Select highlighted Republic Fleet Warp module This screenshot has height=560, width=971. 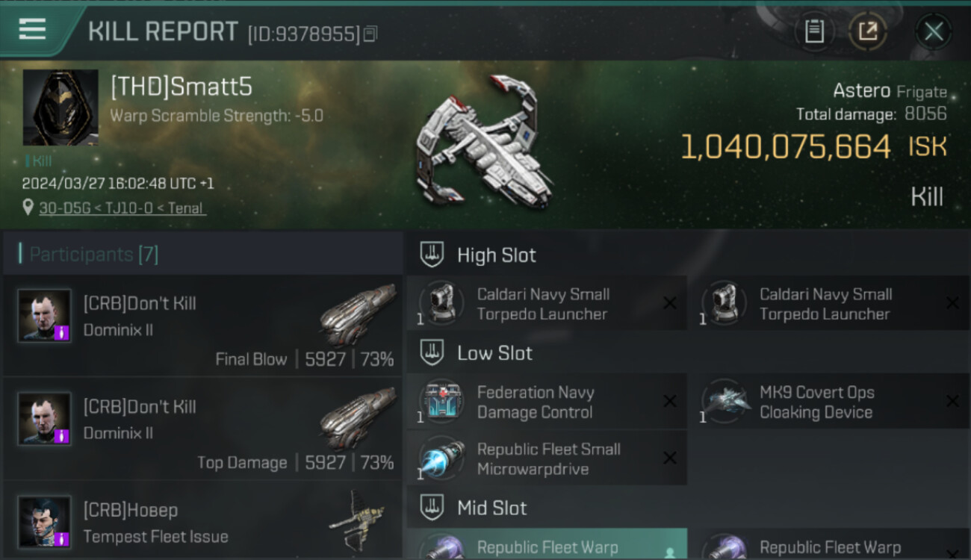point(547,544)
